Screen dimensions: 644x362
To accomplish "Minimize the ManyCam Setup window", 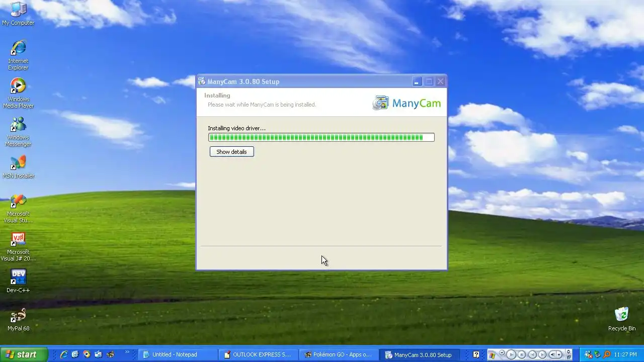I will (x=417, y=81).
